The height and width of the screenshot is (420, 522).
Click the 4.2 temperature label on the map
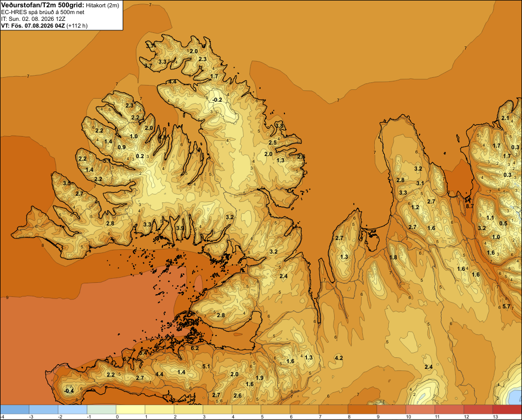point(339,358)
